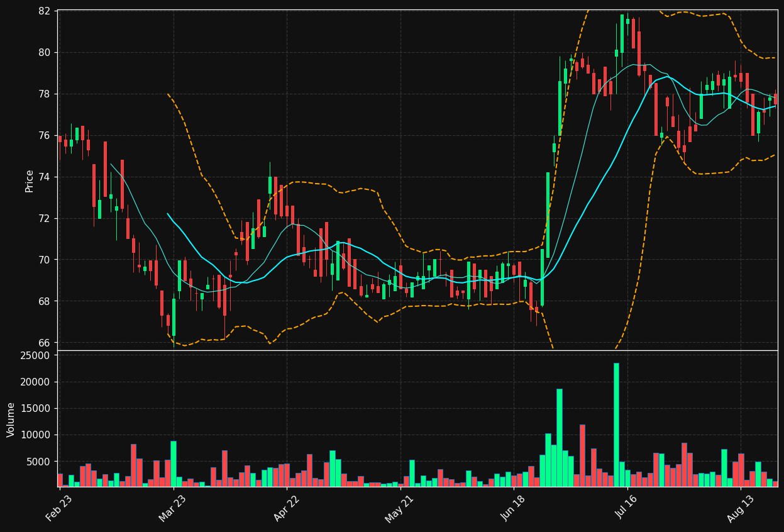
Task: Click the May 21 date label
Action: (x=399, y=509)
